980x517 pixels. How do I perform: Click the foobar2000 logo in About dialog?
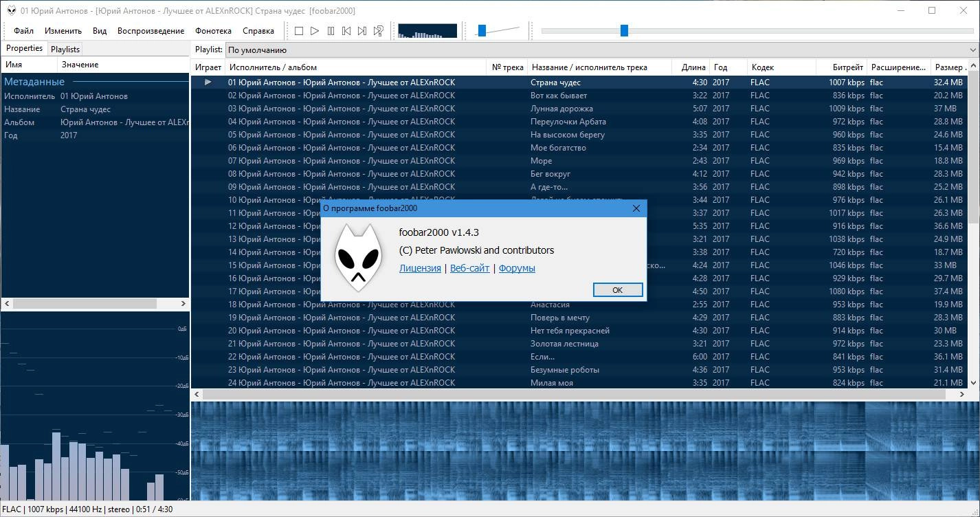point(357,258)
